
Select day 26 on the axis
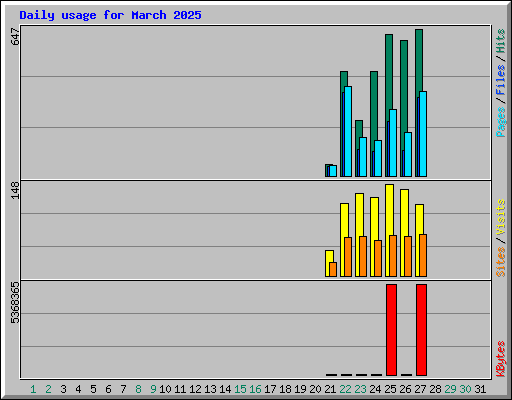click(x=405, y=389)
